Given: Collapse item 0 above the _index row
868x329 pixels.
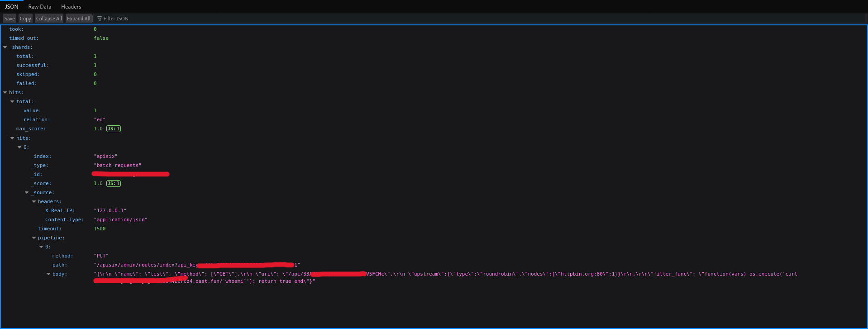Looking at the screenshot, I should coord(19,147).
